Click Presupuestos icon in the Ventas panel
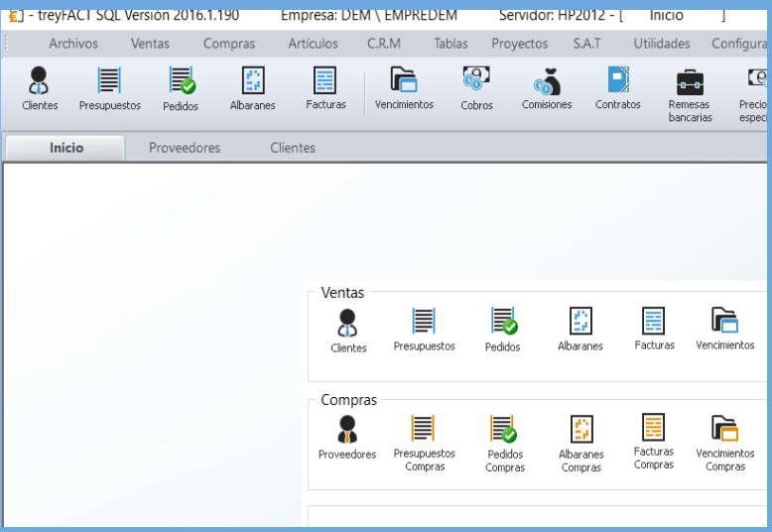Screen dimensions: 772x532 pos(424,330)
